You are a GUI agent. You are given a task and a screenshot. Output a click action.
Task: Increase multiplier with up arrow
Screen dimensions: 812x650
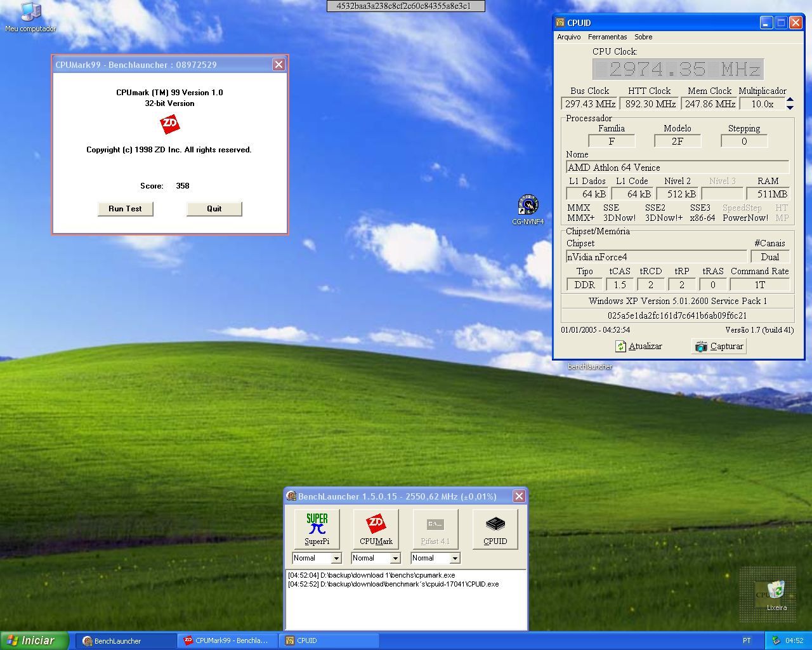pos(790,100)
